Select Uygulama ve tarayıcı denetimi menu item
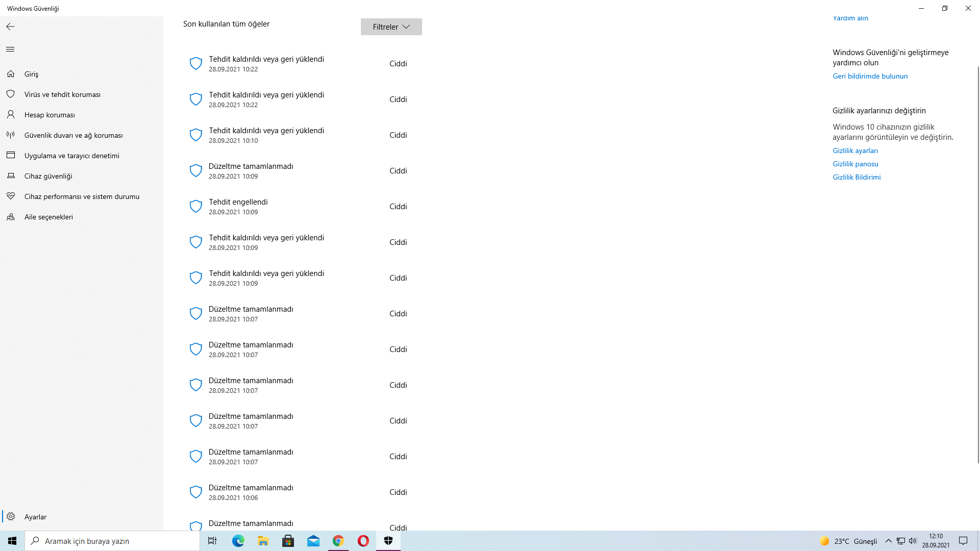This screenshot has width=980, height=551. (x=72, y=156)
